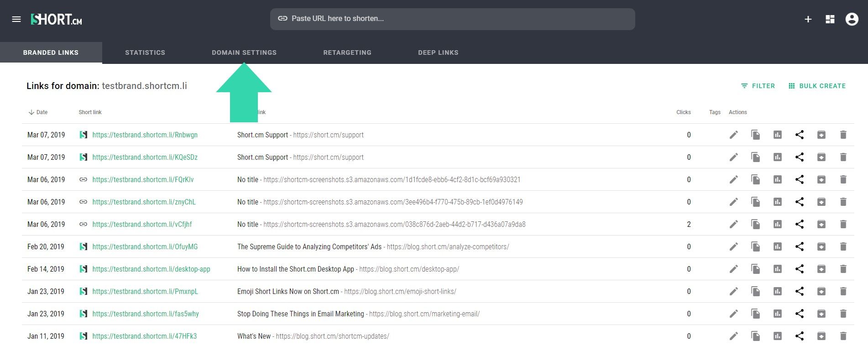Open short link ending in Rnbwgn
The height and width of the screenshot is (346, 868).
click(145, 135)
